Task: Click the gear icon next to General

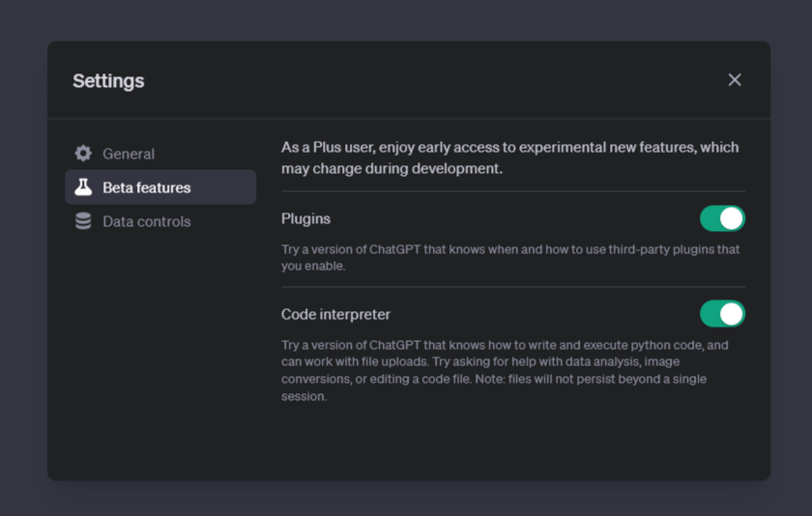Action: click(x=83, y=154)
